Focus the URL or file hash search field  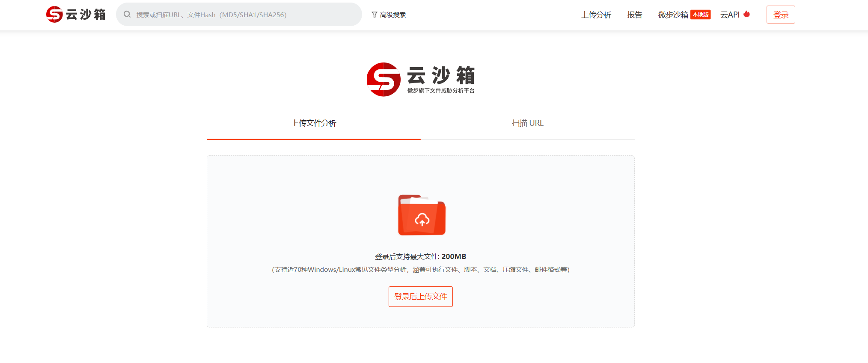pos(239,15)
